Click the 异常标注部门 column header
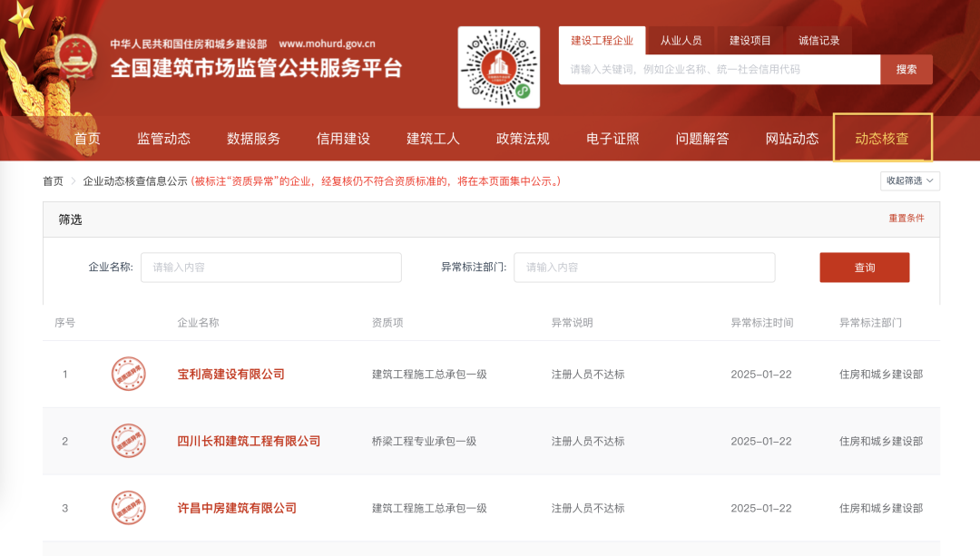Viewport: 980px width, 556px height. [x=870, y=323]
